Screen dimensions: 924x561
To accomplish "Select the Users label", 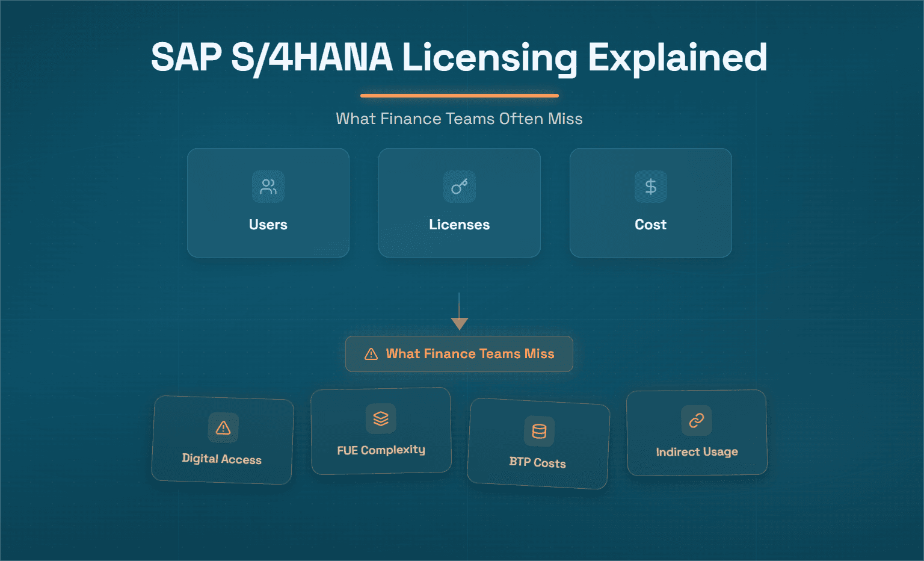I will click(x=268, y=225).
